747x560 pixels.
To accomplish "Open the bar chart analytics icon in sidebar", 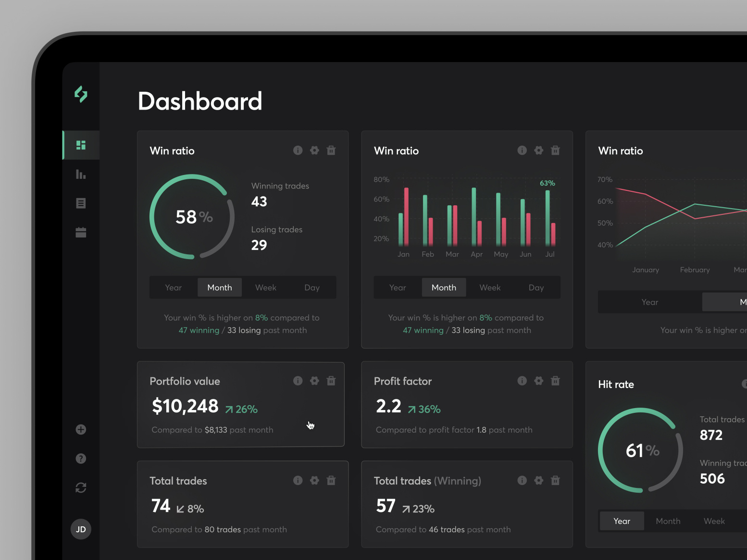I will coord(80,174).
